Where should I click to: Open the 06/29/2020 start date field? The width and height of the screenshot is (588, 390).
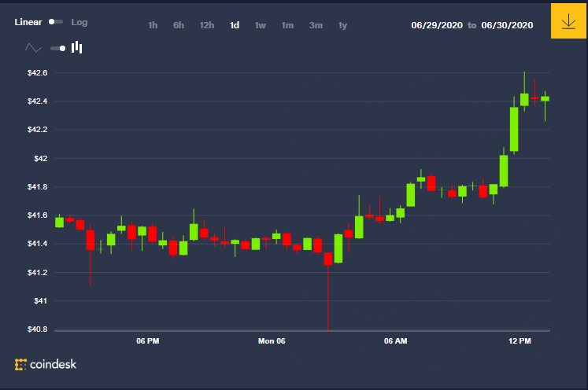437,25
